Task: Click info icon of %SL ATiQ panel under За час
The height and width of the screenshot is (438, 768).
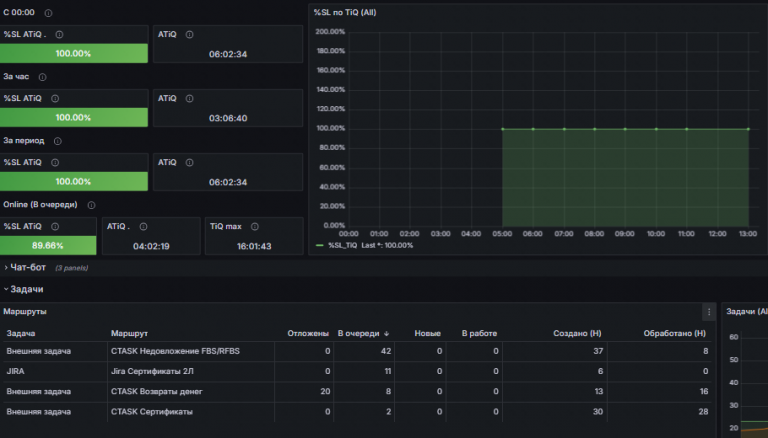Action: click(x=55, y=99)
